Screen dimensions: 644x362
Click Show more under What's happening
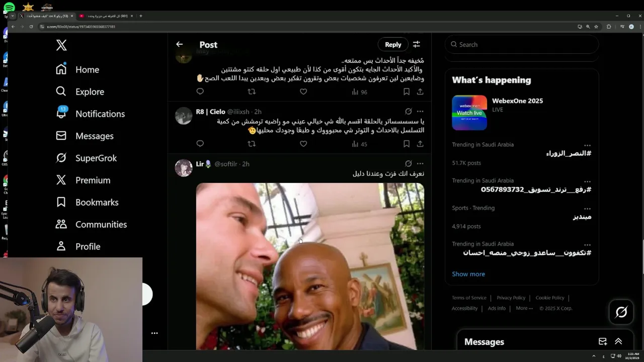tap(468, 274)
